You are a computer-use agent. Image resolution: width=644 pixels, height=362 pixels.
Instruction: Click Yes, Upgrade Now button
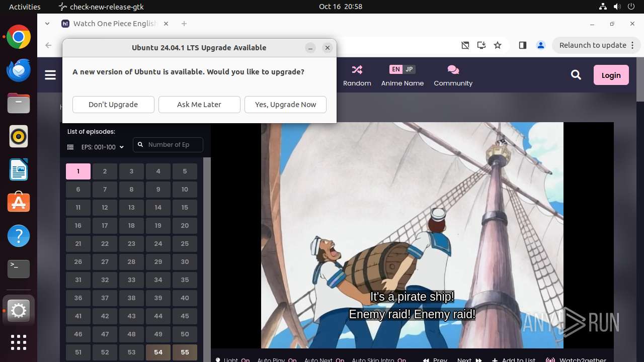(285, 105)
